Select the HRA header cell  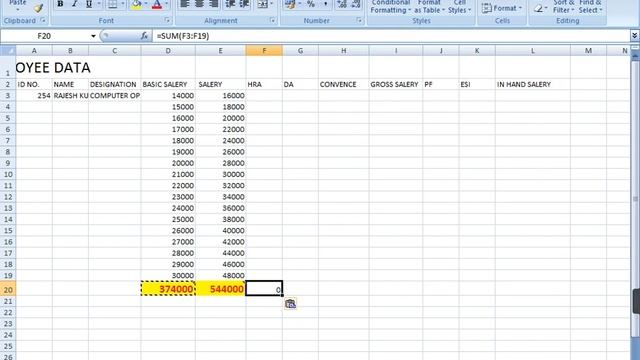coord(264,84)
